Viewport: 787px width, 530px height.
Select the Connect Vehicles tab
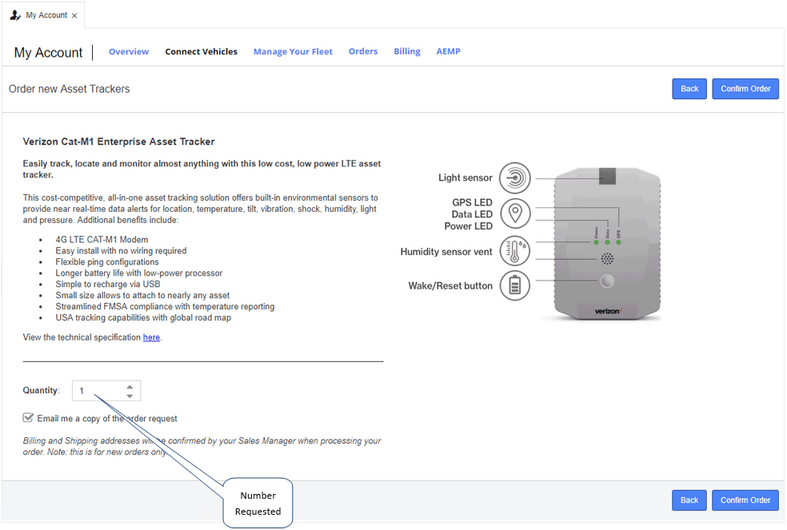coord(201,51)
